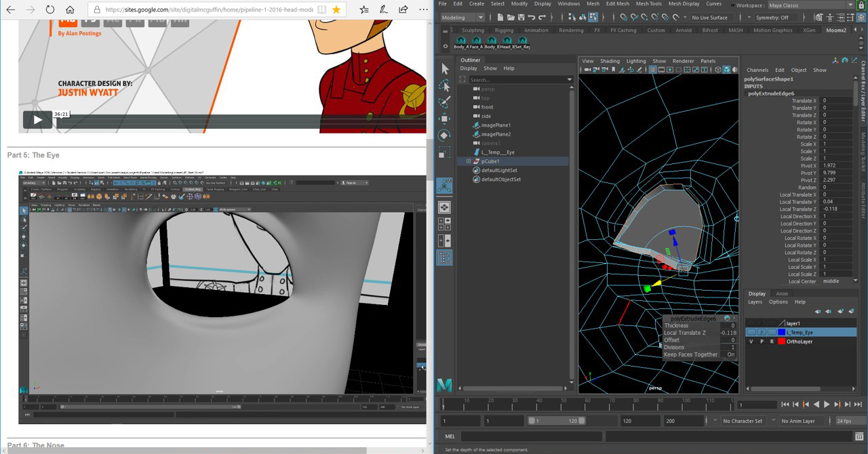Activate the Paint Selection tool
868x454 pixels.
click(445, 102)
